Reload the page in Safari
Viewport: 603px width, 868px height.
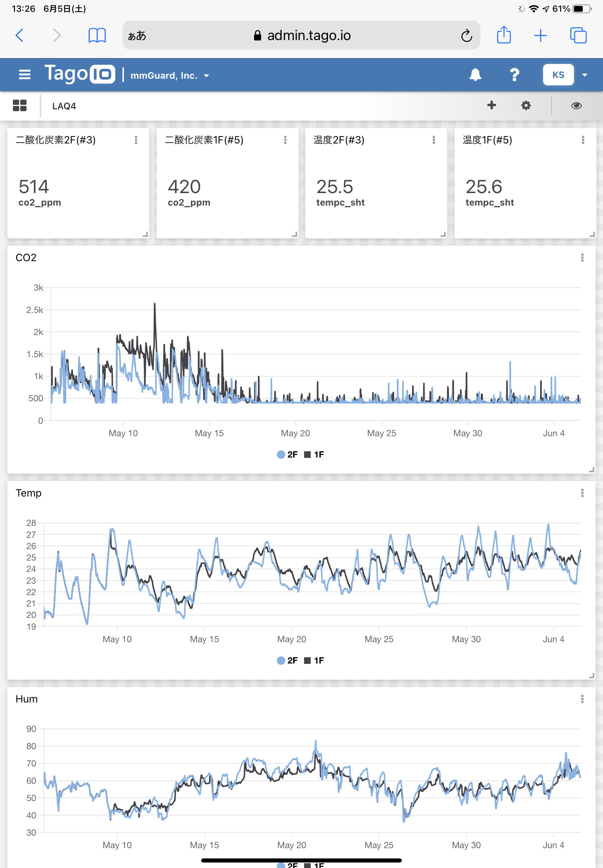(x=466, y=36)
